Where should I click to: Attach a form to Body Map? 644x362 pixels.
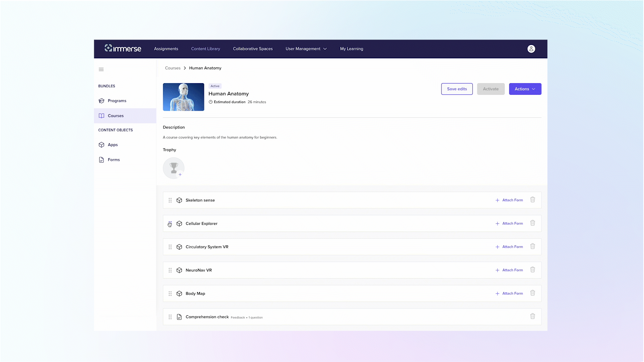point(509,294)
